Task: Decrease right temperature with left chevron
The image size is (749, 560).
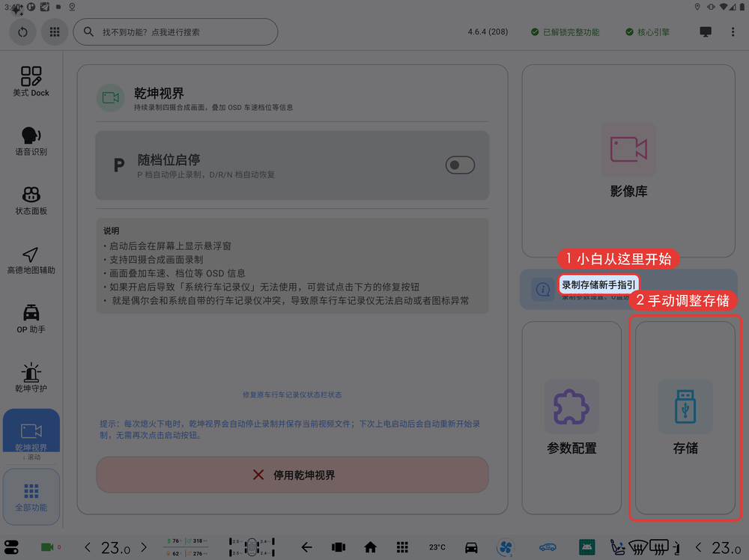Action: (x=698, y=547)
